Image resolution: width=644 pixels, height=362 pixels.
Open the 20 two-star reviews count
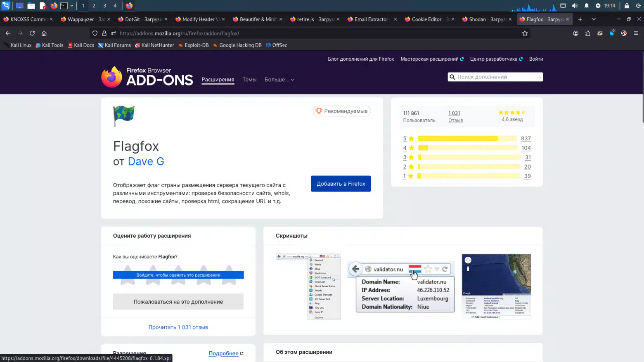tap(527, 167)
